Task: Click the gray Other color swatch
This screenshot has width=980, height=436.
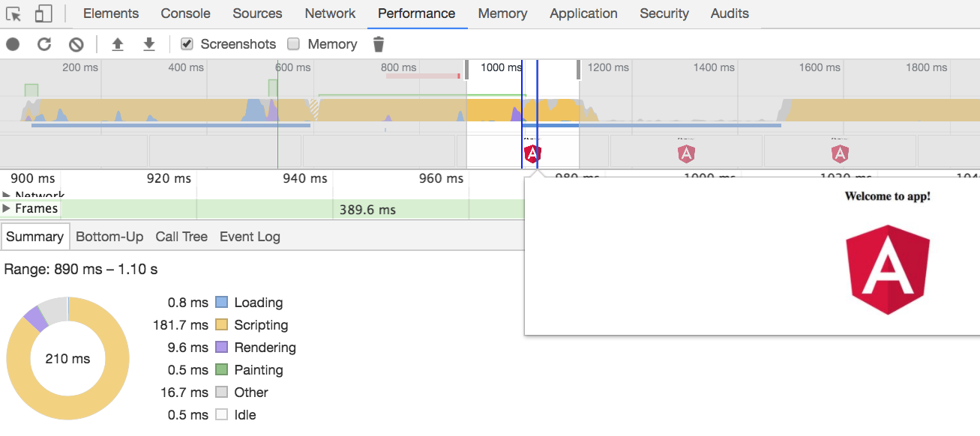Action: [221, 393]
